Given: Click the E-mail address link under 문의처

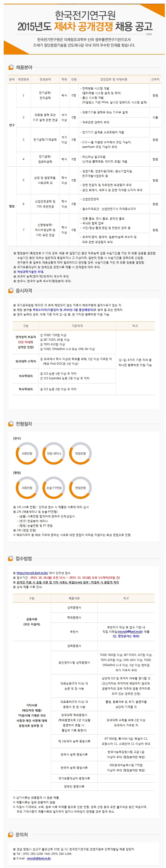Looking at the screenshot, I should click(x=39, y=858).
